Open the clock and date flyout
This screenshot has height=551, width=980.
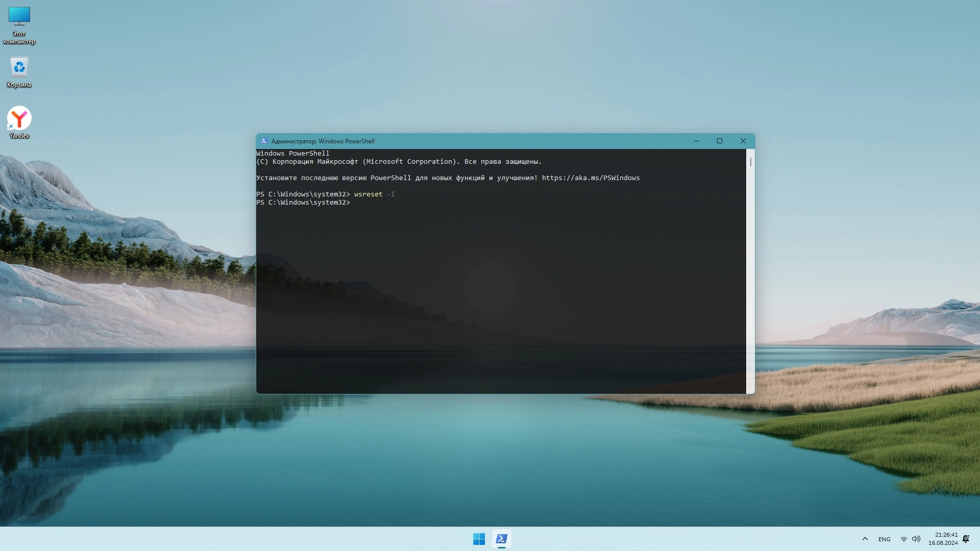(x=943, y=539)
